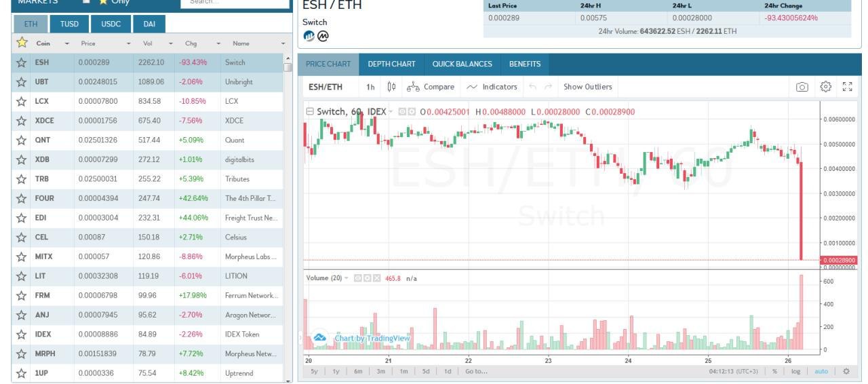Image resolution: width=868 pixels, height=384 pixels.
Task: Toggle percent scale on chart
Action: [774, 371]
